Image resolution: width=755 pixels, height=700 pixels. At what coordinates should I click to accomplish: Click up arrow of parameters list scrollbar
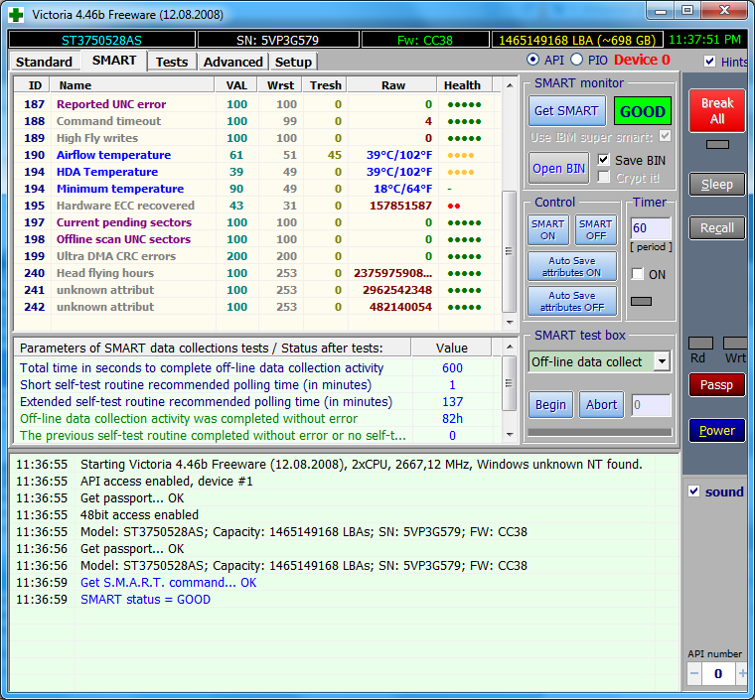click(510, 347)
